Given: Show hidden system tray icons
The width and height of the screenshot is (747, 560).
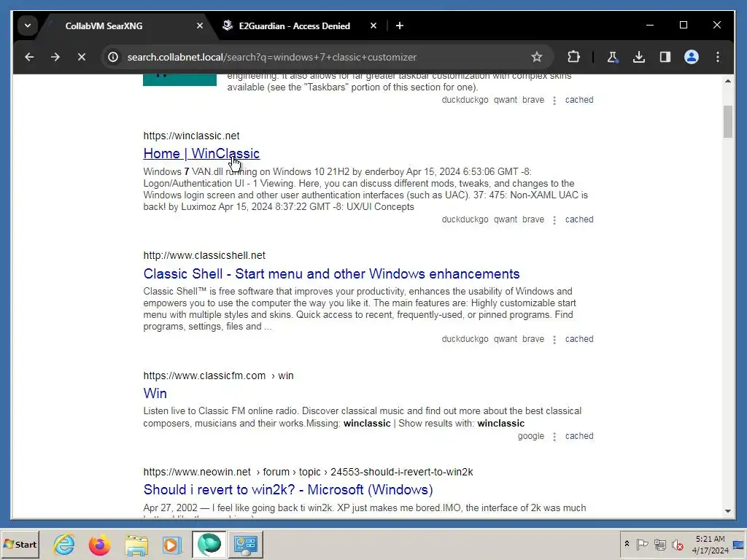Looking at the screenshot, I should tap(627, 544).
